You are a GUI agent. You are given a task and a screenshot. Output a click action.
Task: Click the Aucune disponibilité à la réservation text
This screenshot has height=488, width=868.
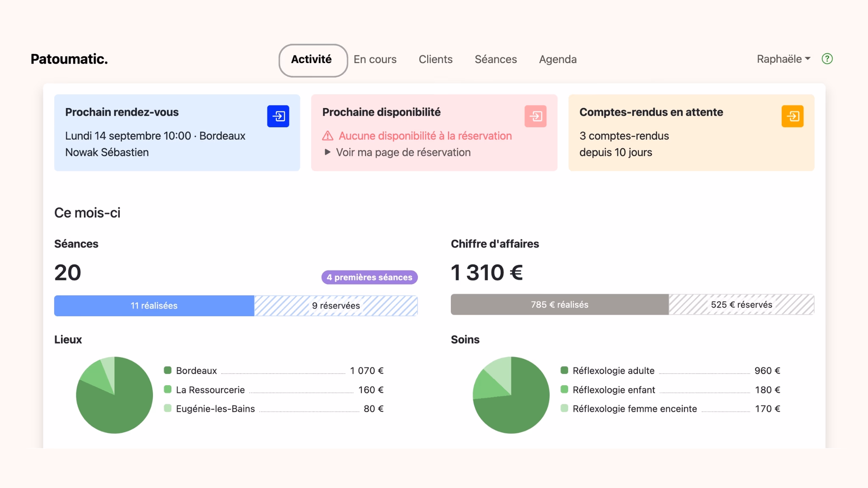tap(425, 136)
